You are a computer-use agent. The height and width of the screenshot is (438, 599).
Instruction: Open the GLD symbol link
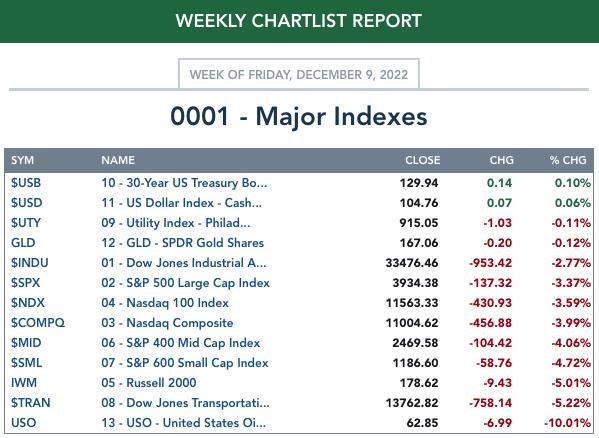pyautogui.click(x=23, y=243)
